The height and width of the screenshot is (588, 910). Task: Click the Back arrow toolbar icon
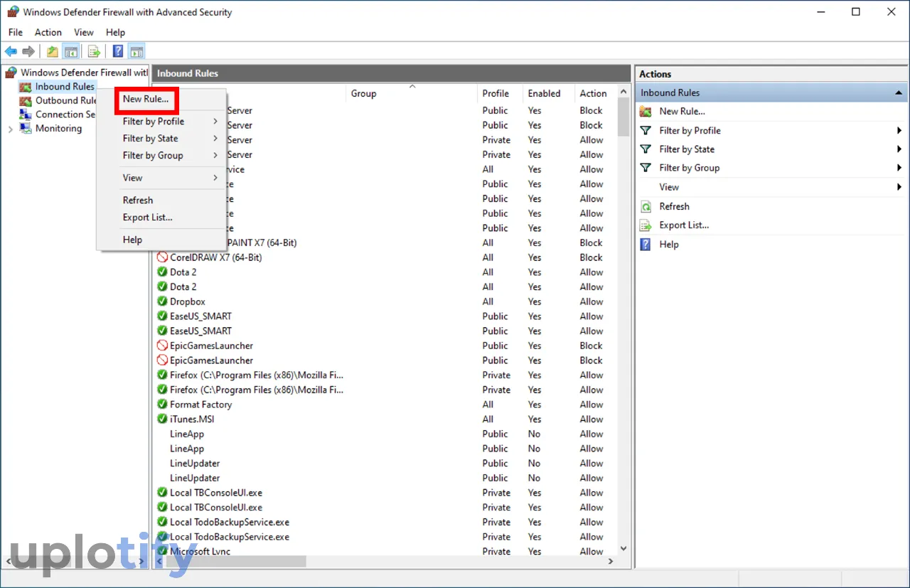coord(11,51)
